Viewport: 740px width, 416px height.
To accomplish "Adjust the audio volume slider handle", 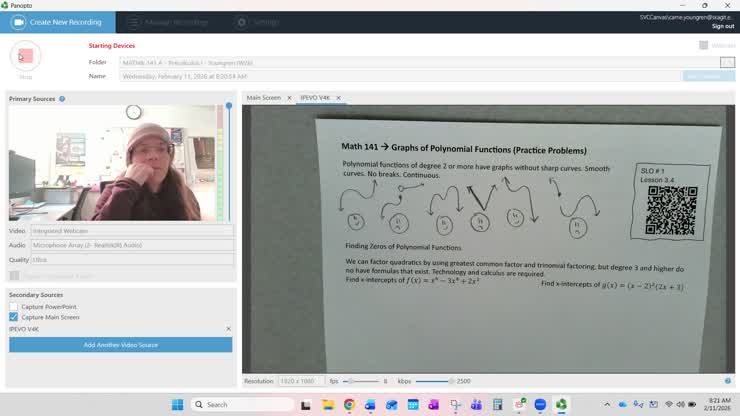I will 229,106.
